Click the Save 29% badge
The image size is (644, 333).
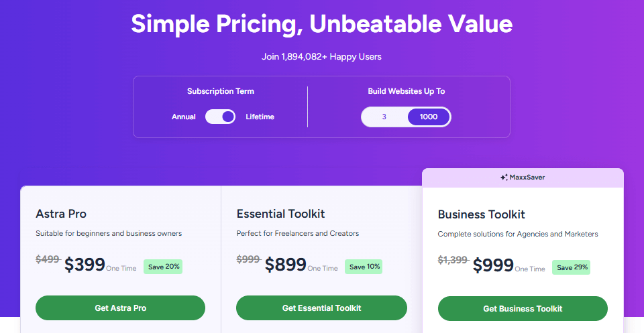coord(572,267)
